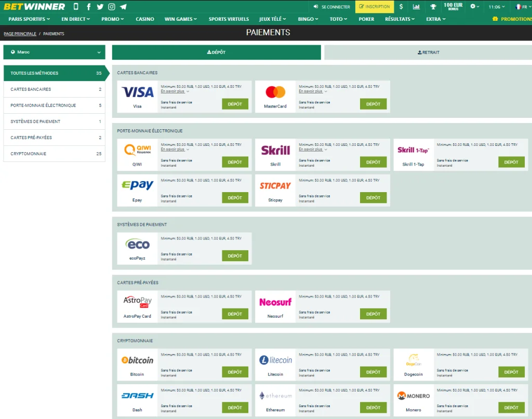Screen dimensions: 532x419
Task: Select the Skrill logo
Action: click(x=275, y=150)
